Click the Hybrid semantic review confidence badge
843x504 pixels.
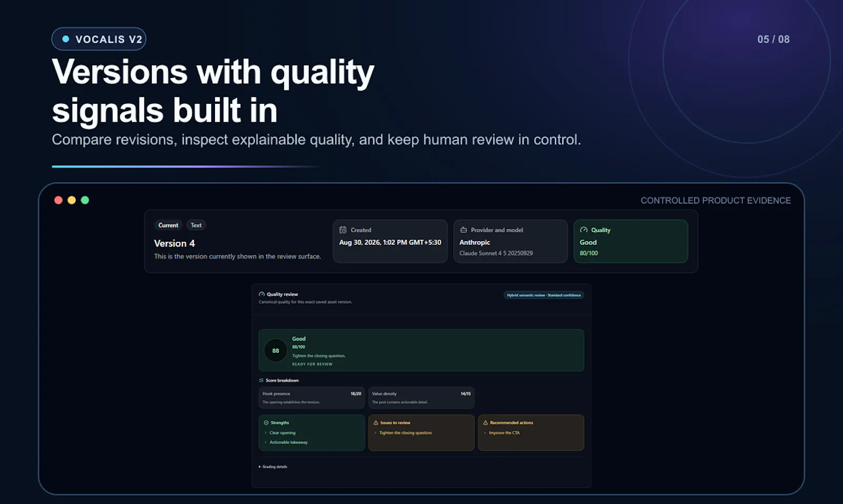click(x=544, y=295)
